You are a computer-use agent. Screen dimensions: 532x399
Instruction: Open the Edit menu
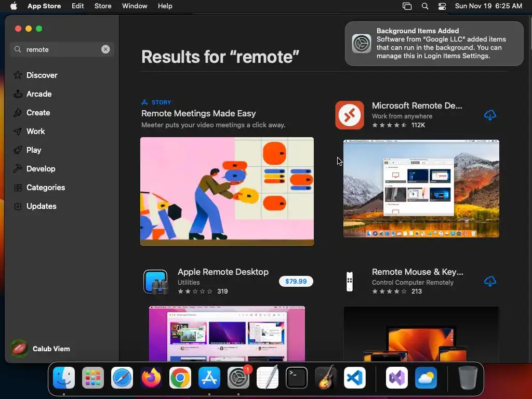click(x=78, y=6)
